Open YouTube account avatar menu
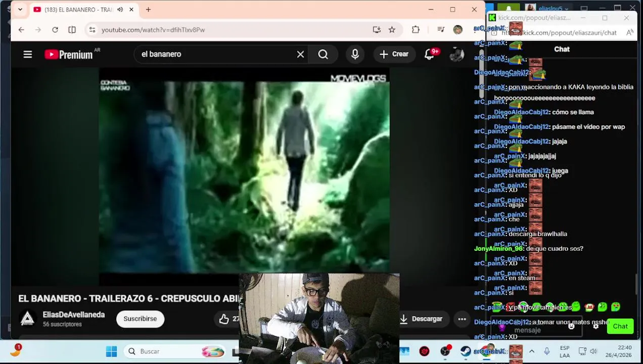The height and width of the screenshot is (364, 643). pos(456,54)
